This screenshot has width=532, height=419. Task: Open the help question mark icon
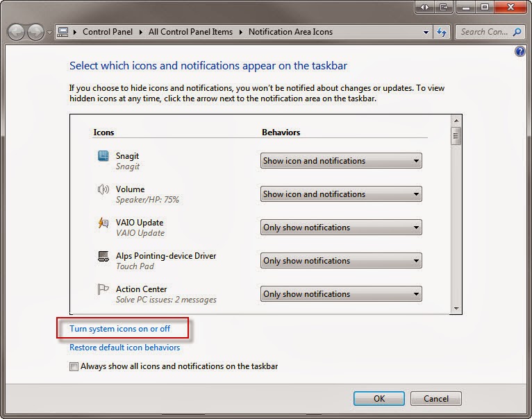click(x=519, y=51)
